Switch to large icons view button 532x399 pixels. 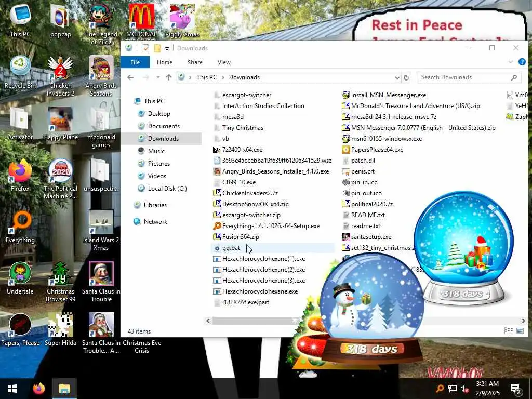[x=520, y=331]
